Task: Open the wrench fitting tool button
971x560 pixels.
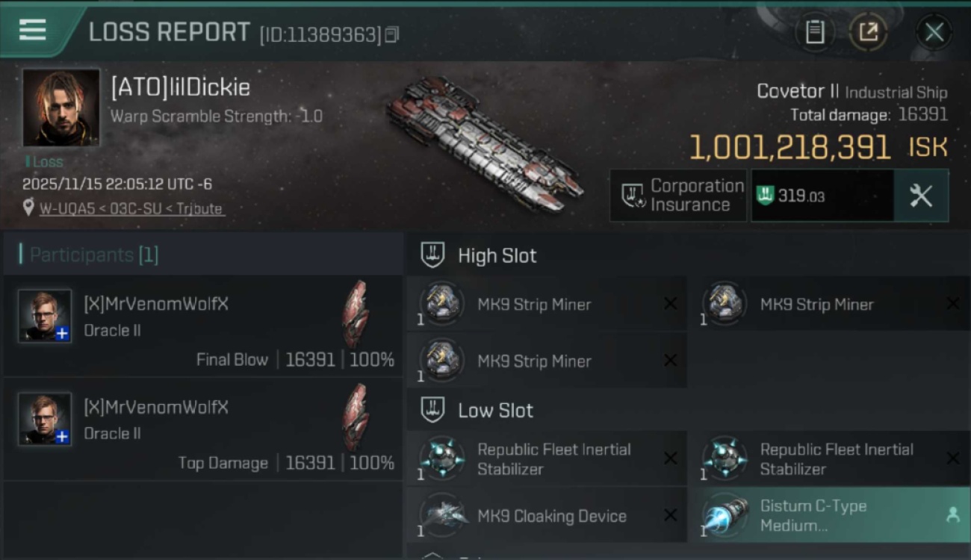Action: pos(921,196)
